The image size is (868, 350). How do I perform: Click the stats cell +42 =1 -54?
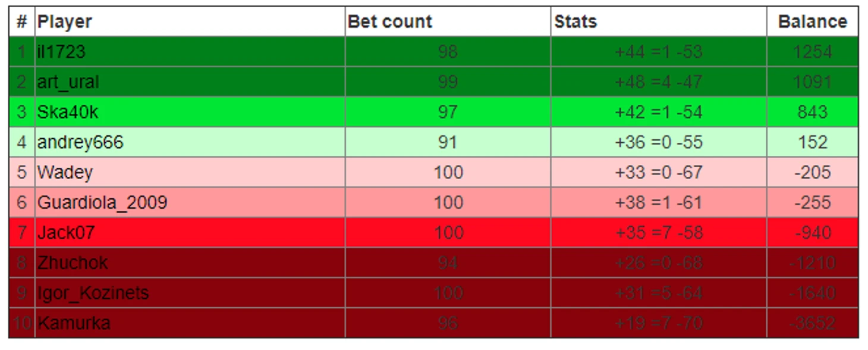click(x=659, y=112)
